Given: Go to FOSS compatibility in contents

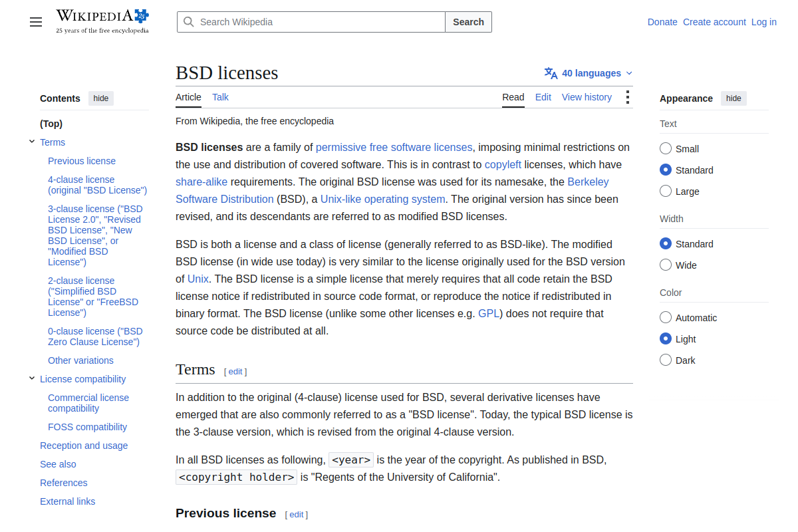Looking at the screenshot, I should click(x=87, y=427).
